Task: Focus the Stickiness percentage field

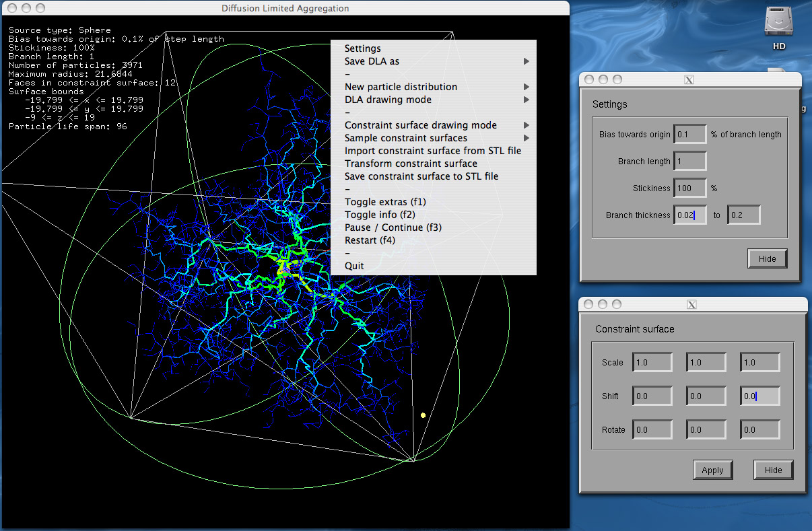Action: 690,188
